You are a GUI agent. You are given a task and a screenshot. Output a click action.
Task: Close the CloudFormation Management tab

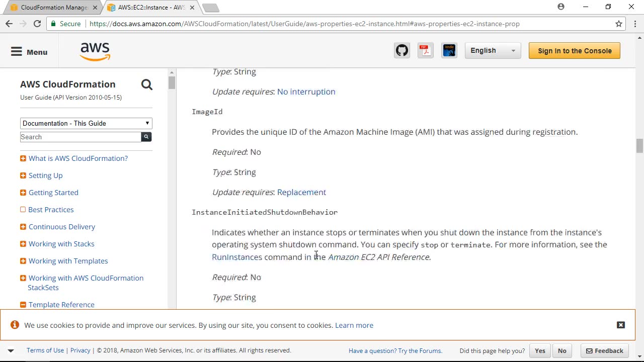click(95, 8)
